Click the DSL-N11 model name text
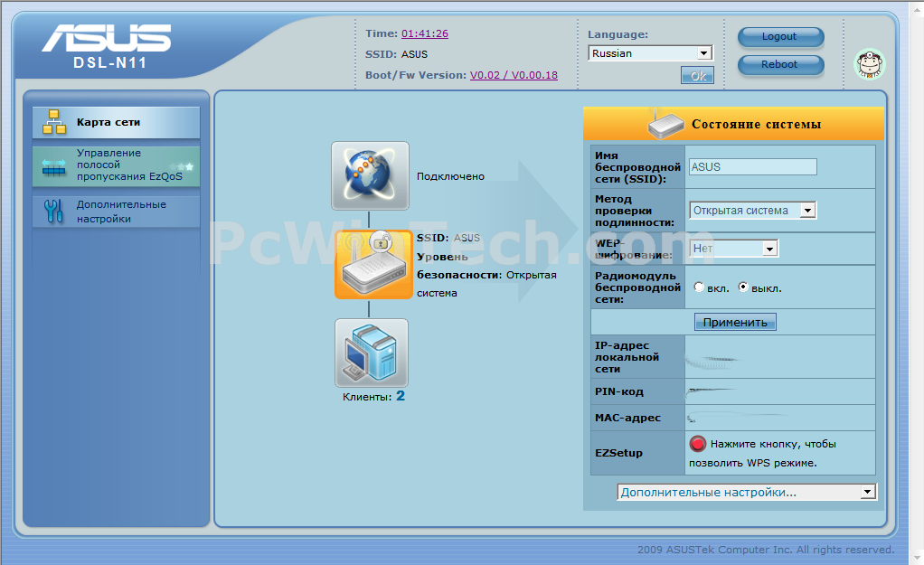Image resolution: width=924 pixels, height=565 pixels. coord(110,62)
